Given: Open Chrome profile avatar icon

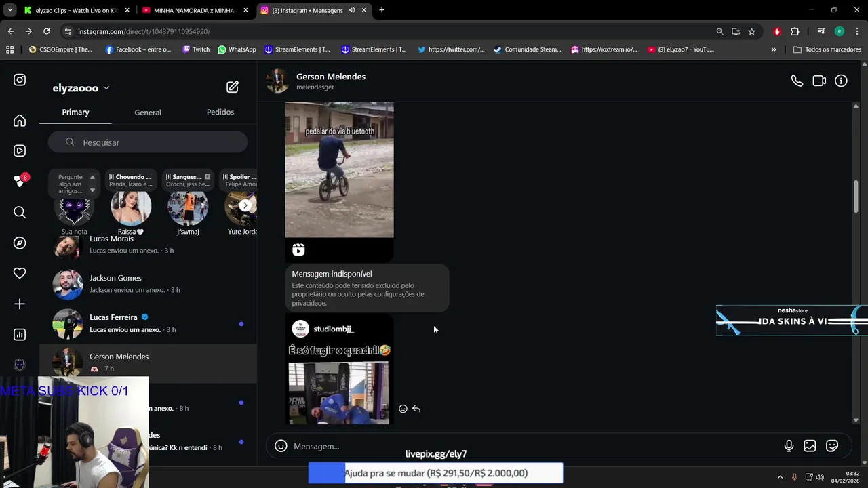Looking at the screenshot, I should [x=840, y=31].
